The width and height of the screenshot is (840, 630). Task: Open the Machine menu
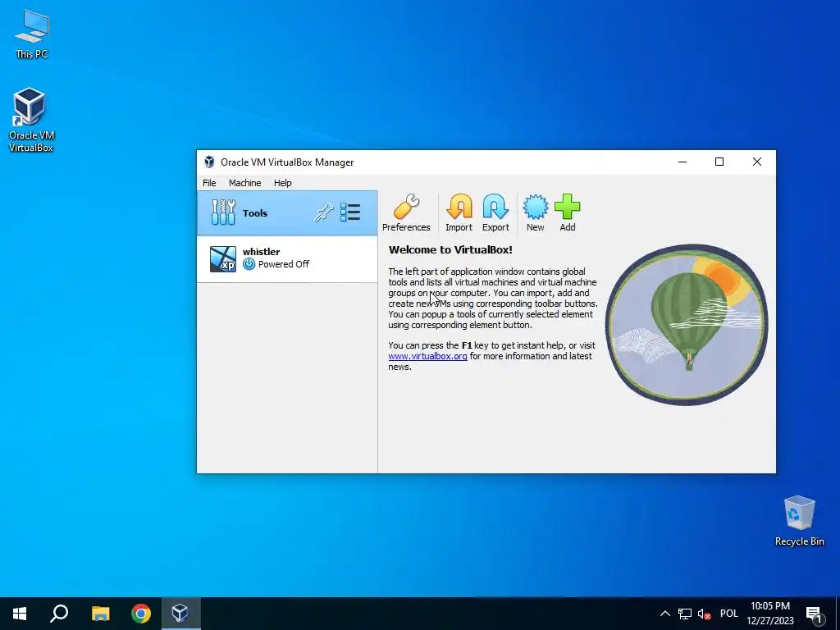coord(244,183)
